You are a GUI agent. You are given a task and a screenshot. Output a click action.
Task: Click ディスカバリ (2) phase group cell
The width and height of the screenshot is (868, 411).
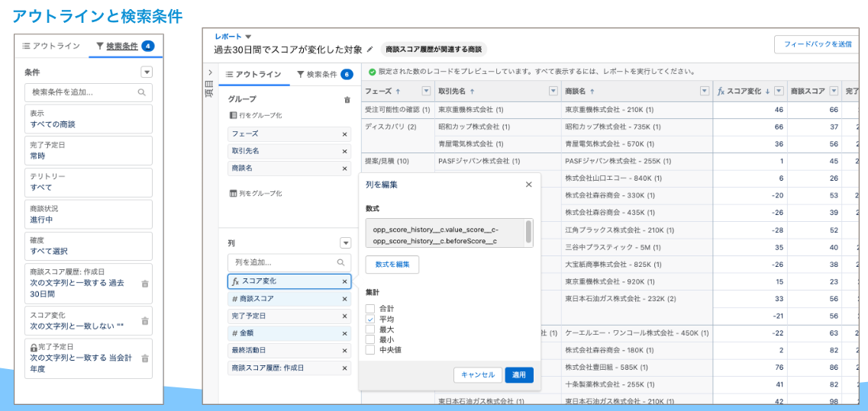tap(398, 136)
